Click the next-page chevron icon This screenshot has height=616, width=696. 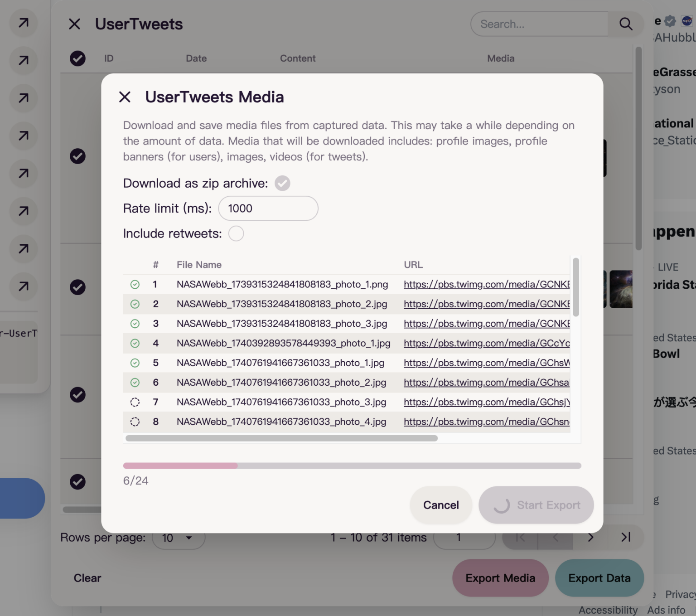tap(590, 537)
